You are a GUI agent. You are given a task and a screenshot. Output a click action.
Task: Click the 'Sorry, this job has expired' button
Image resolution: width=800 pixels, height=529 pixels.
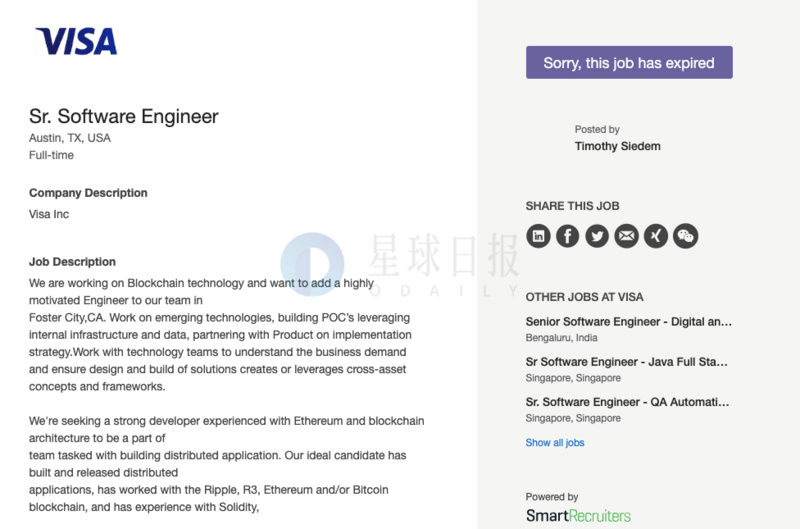click(x=629, y=62)
